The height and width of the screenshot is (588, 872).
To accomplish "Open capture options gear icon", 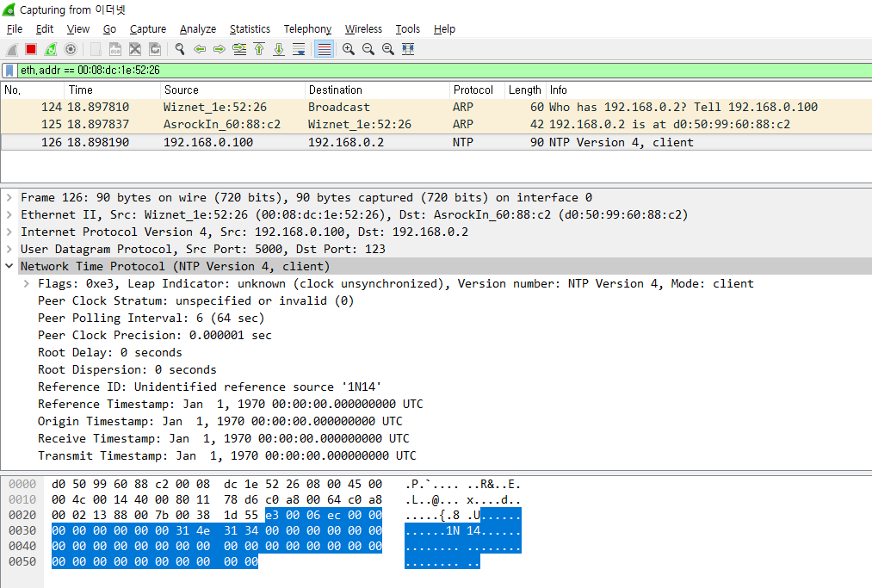I will pyautogui.click(x=71, y=50).
